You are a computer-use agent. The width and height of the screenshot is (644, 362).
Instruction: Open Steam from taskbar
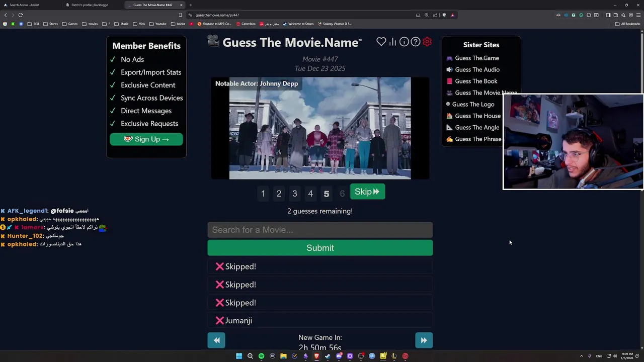(x=328, y=356)
